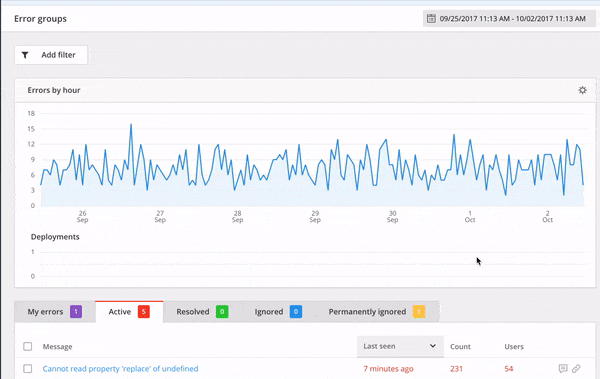Switch to Resolved tab
Screen dimensions: 600x379
click(202, 312)
